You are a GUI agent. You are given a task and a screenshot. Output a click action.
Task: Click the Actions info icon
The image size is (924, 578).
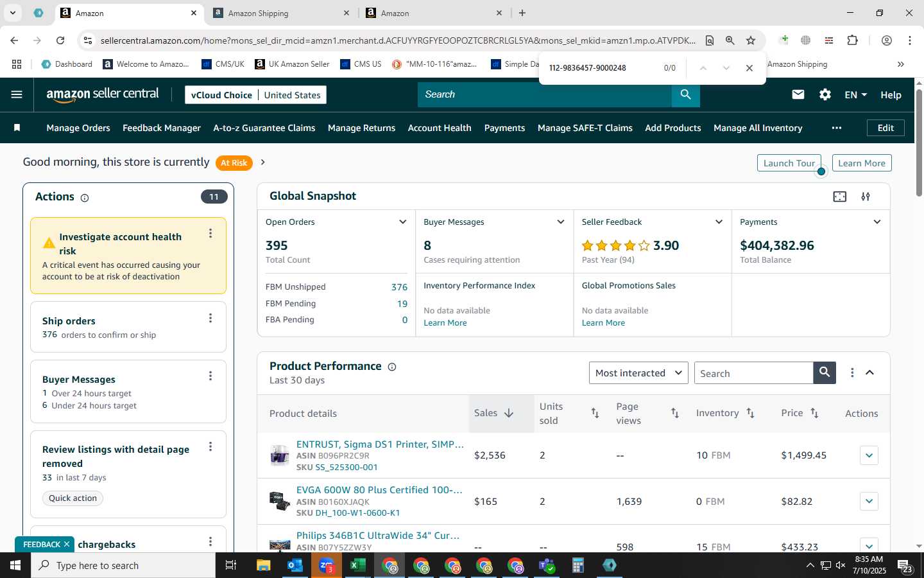tap(84, 198)
